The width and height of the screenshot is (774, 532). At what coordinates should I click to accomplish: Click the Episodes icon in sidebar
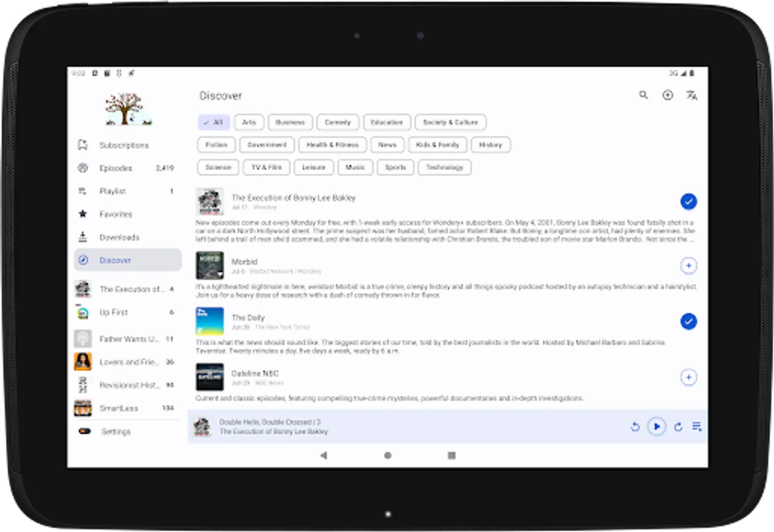[83, 168]
